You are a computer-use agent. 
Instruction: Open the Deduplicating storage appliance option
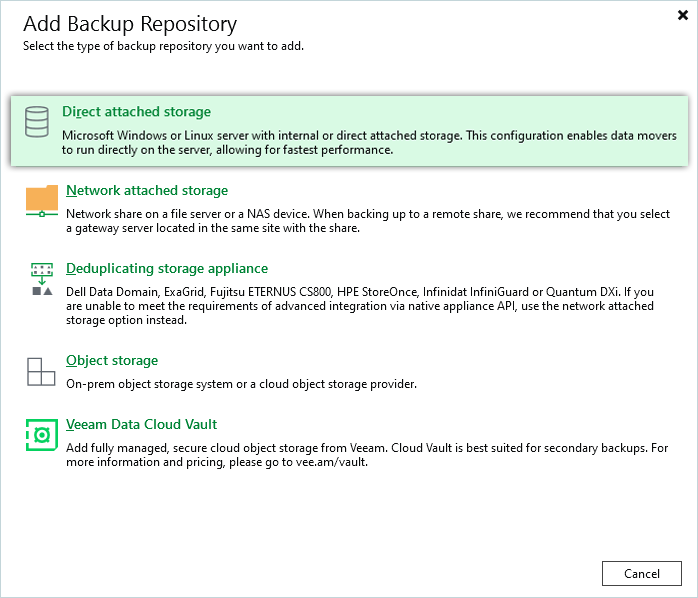tap(167, 268)
